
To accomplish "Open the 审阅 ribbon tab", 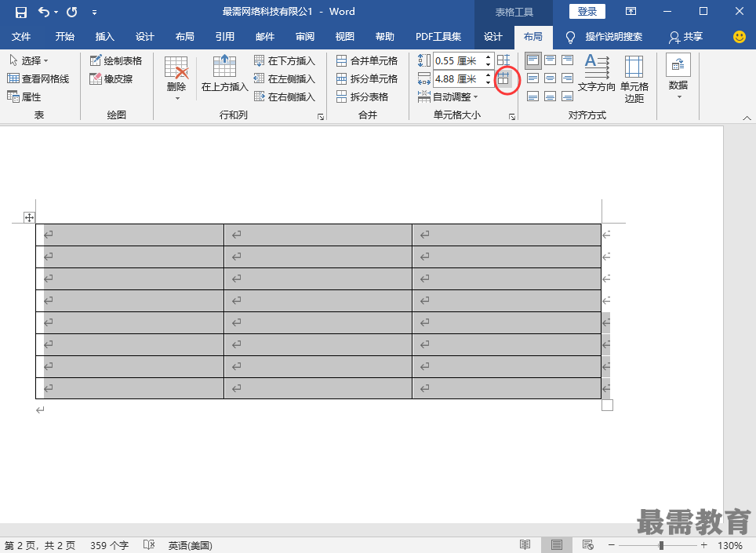I will point(305,37).
